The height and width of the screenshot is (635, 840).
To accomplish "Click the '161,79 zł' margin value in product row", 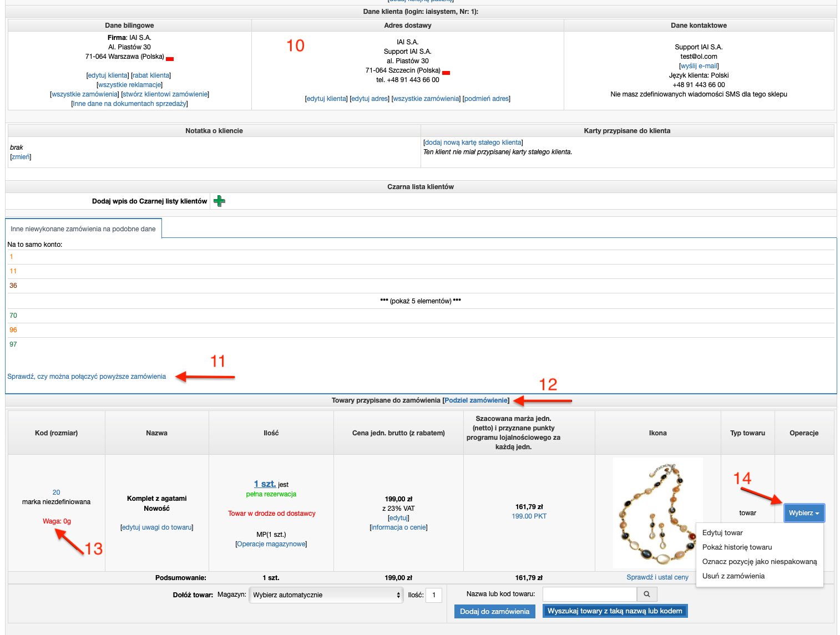I will click(x=529, y=507).
